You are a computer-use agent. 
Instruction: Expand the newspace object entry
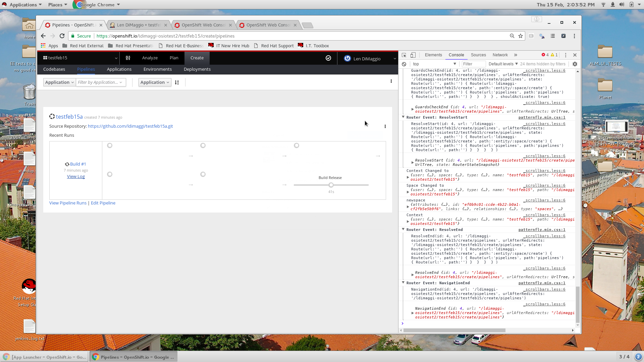(408, 207)
